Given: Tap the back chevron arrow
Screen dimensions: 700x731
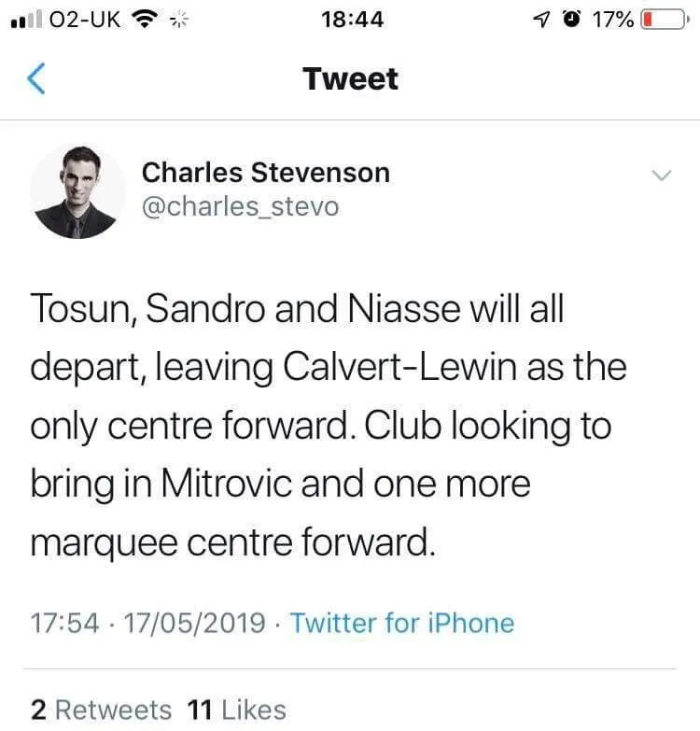Looking at the screenshot, I should point(36,80).
